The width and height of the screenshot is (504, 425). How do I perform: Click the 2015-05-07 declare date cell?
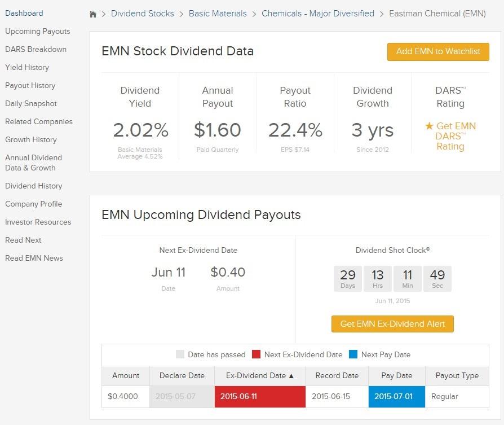182,396
